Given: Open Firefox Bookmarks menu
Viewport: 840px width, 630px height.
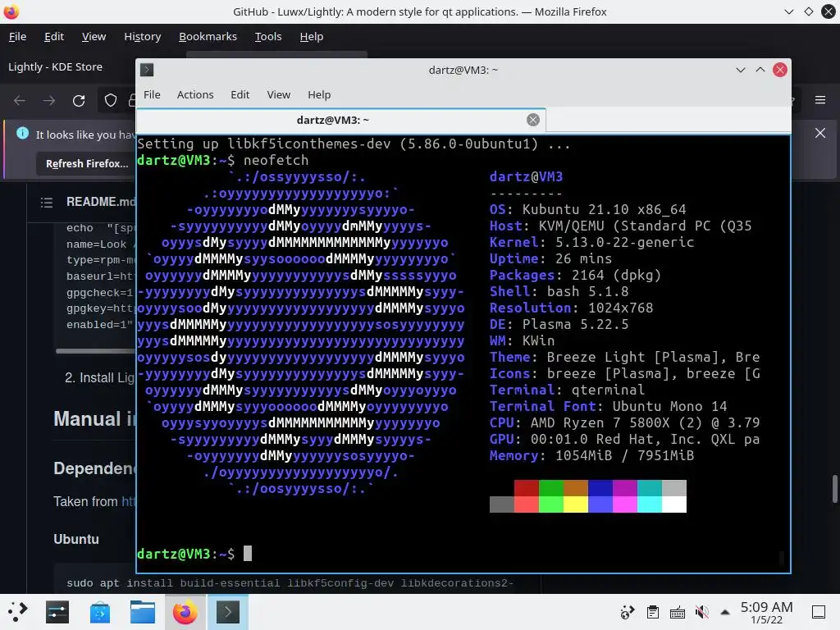Looking at the screenshot, I should coord(208,36).
